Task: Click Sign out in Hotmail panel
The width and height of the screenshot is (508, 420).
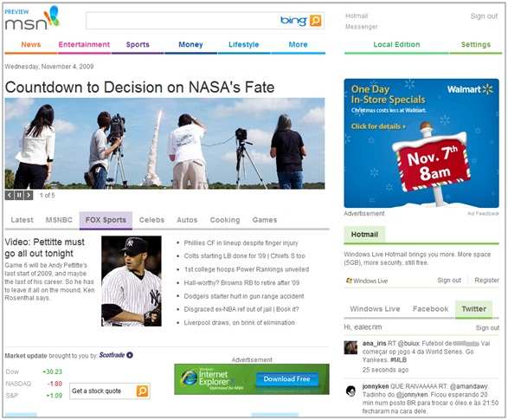Action: [x=449, y=281]
